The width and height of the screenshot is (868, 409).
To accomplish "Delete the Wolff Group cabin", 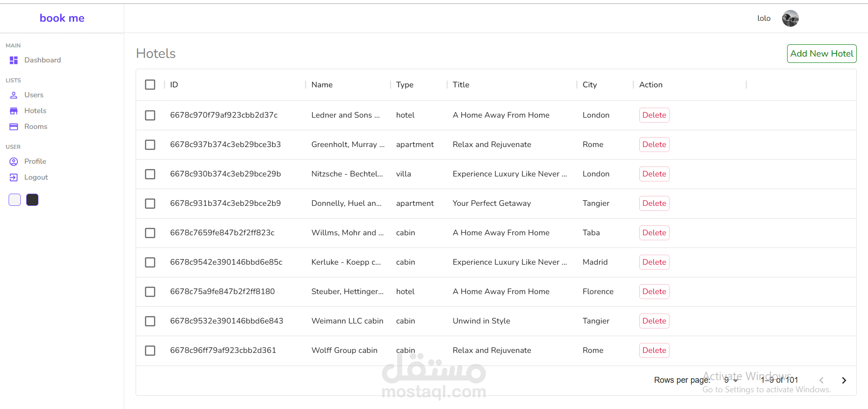I will tap(654, 351).
